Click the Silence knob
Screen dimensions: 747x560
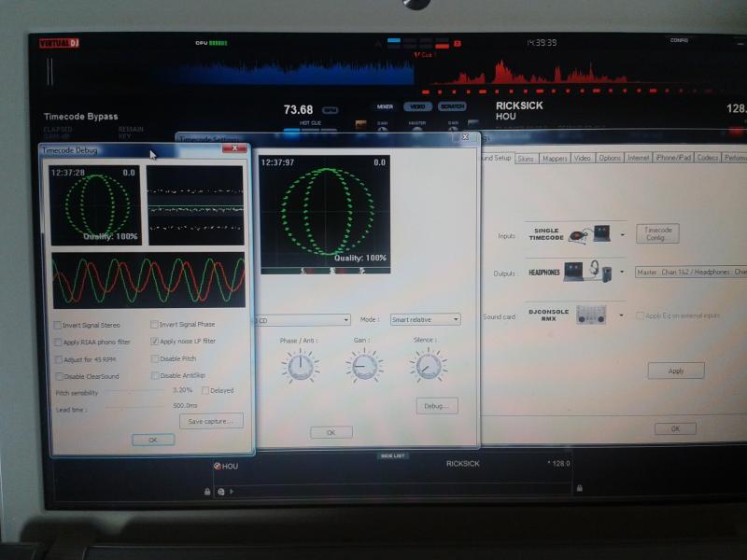coord(429,365)
